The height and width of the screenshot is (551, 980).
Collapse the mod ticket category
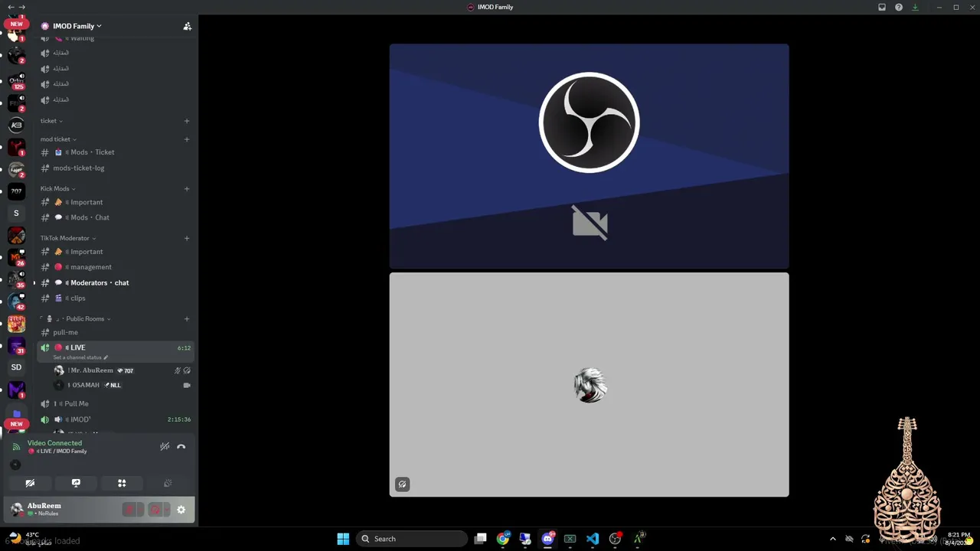58,139
